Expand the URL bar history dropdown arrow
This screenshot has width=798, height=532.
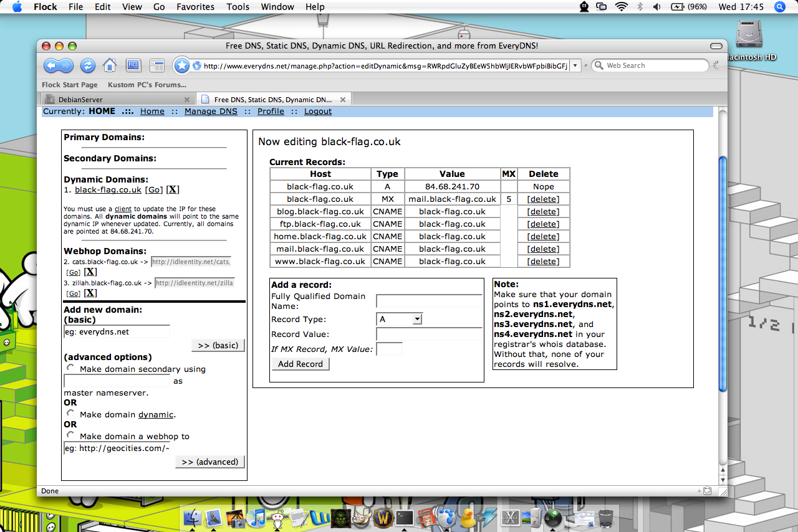click(575, 65)
